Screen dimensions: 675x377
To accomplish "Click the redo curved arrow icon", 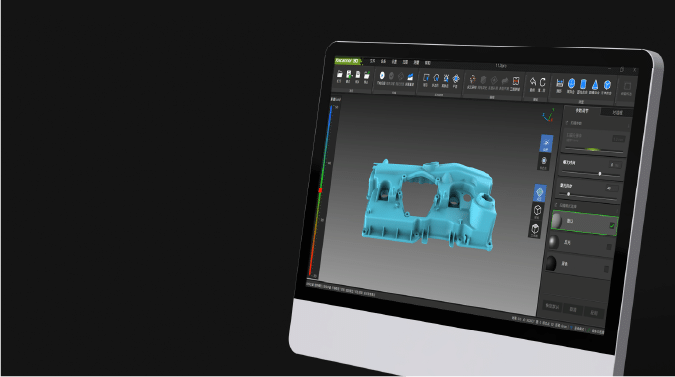I will point(542,82).
